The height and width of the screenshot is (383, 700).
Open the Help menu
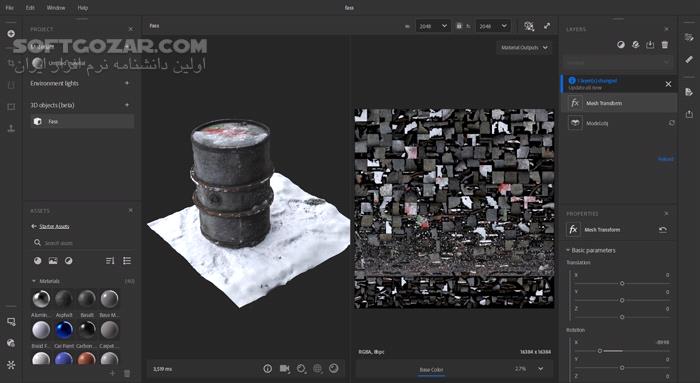[83, 8]
